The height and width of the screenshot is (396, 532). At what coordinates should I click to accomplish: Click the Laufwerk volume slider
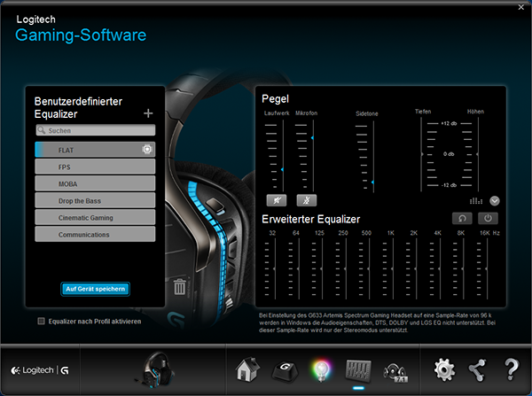283,156
